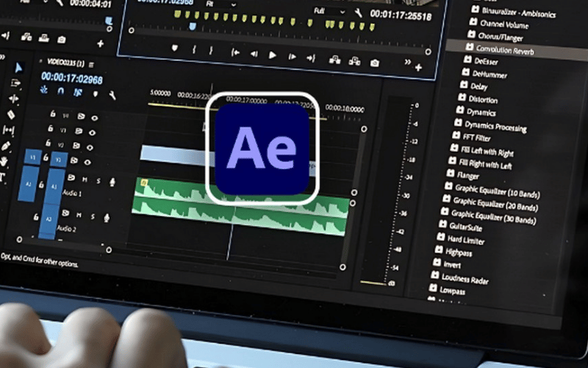The width and height of the screenshot is (588, 368).
Task: Toggle Snap magnet in timeline
Action: pos(61,91)
